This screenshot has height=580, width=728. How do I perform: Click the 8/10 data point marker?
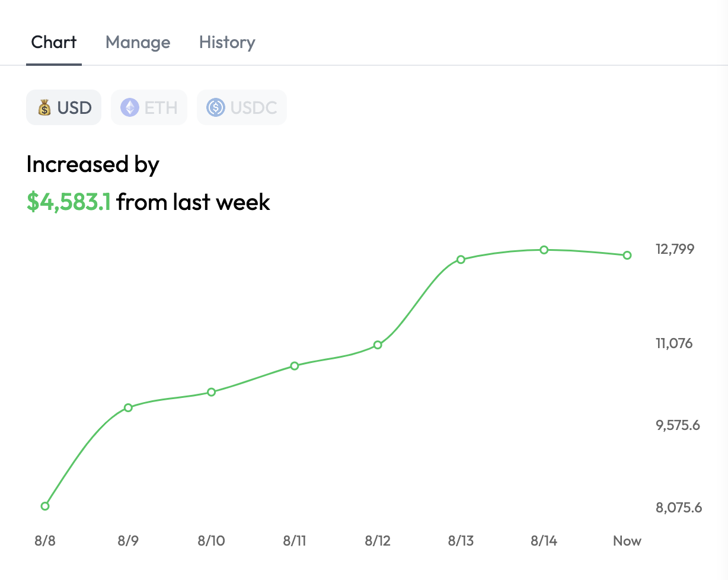211,392
